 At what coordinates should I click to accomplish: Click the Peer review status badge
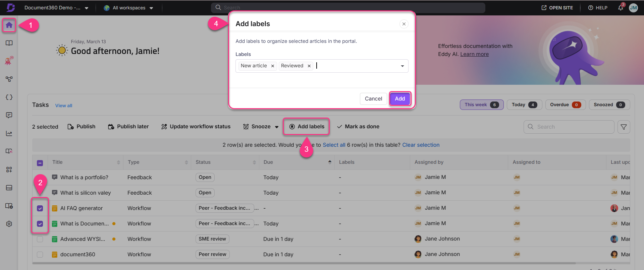point(212,255)
